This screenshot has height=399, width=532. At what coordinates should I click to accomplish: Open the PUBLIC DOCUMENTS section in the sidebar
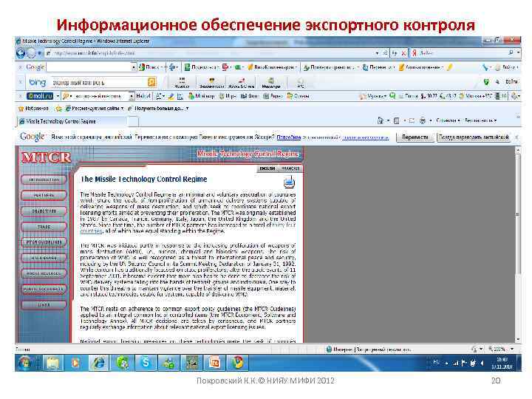[x=44, y=289]
